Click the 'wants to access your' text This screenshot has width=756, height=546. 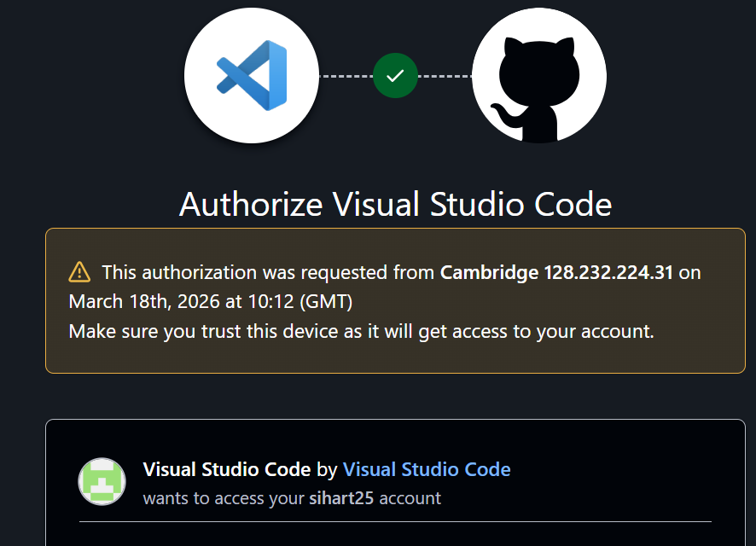click(x=224, y=498)
